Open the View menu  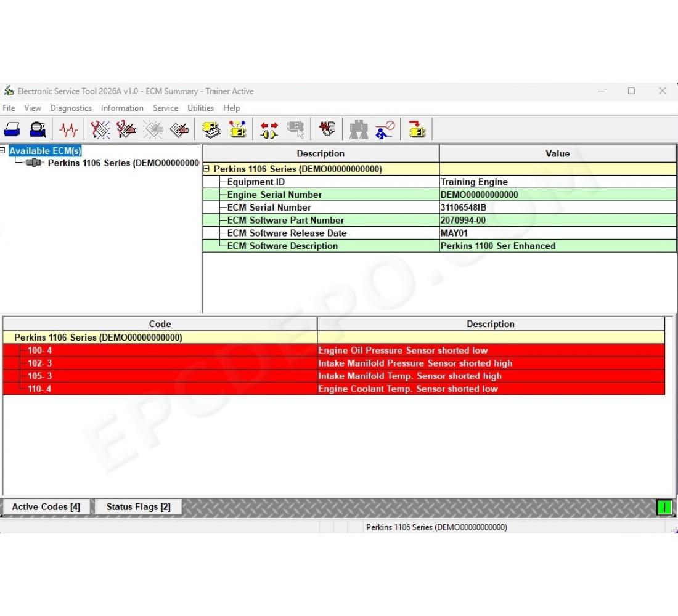tap(33, 108)
